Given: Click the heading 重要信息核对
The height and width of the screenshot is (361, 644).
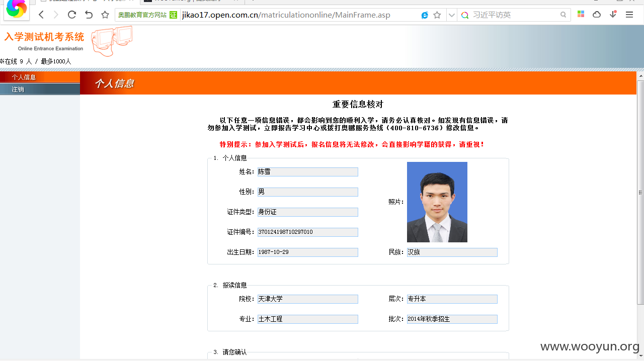Looking at the screenshot, I should 358,105.
